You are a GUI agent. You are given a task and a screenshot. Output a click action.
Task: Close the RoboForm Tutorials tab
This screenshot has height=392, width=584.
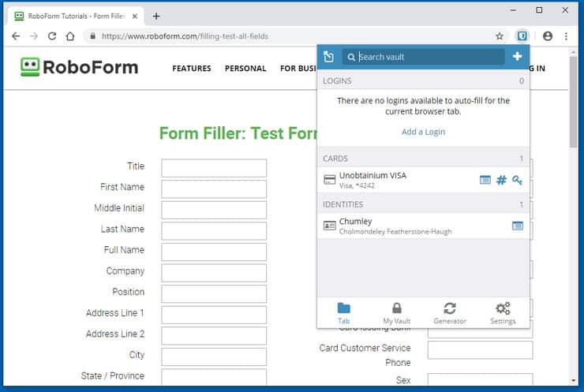[x=135, y=17]
